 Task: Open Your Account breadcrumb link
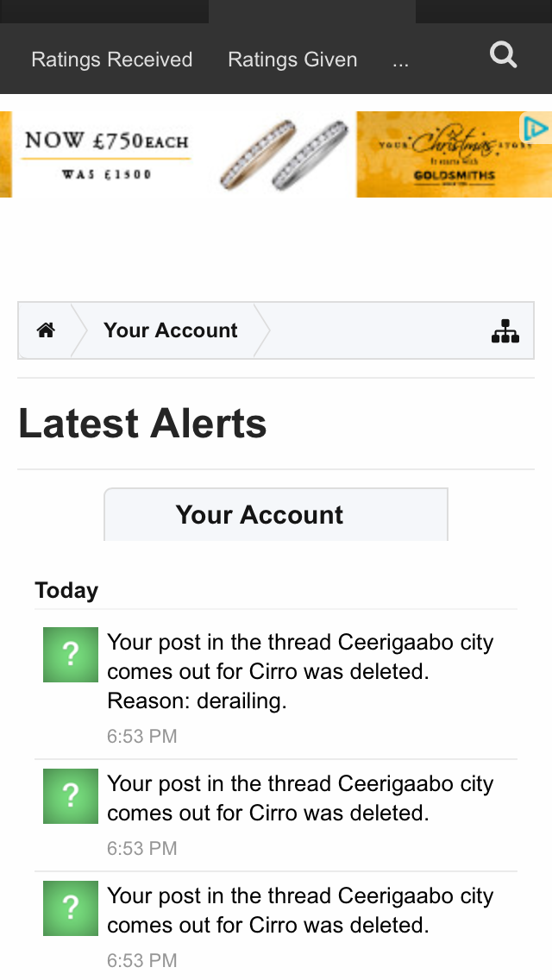pyautogui.click(x=171, y=330)
